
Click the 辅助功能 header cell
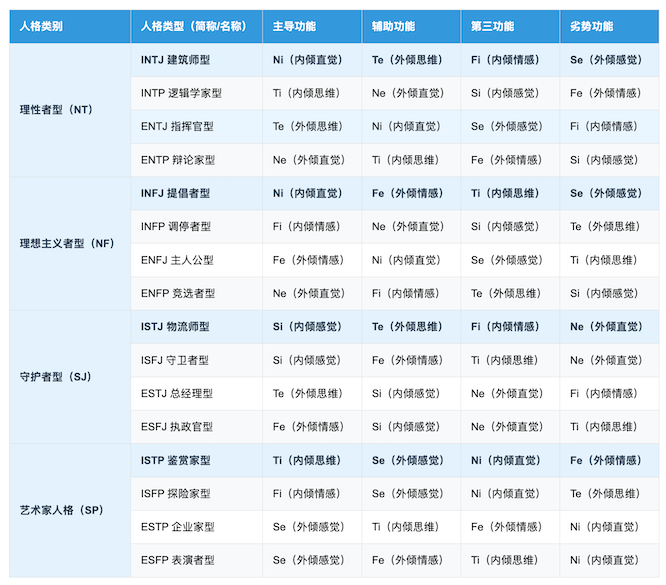[394, 25]
